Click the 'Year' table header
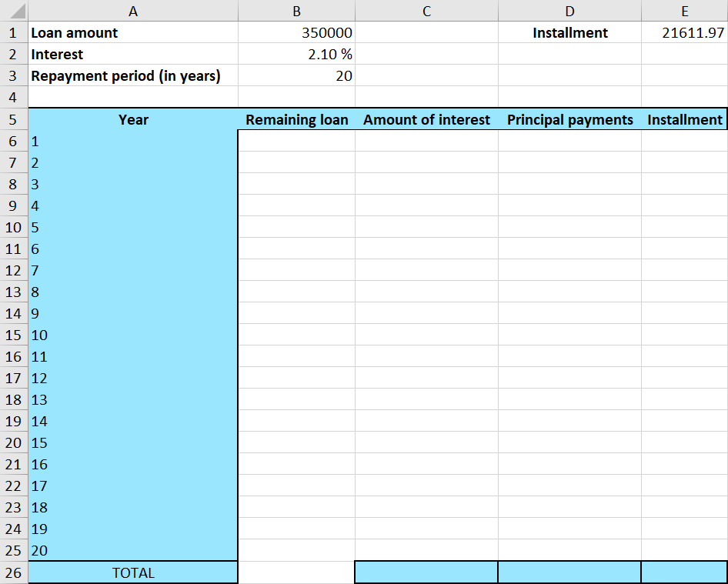Image resolution: width=728 pixels, height=584 pixels. click(x=133, y=119)
